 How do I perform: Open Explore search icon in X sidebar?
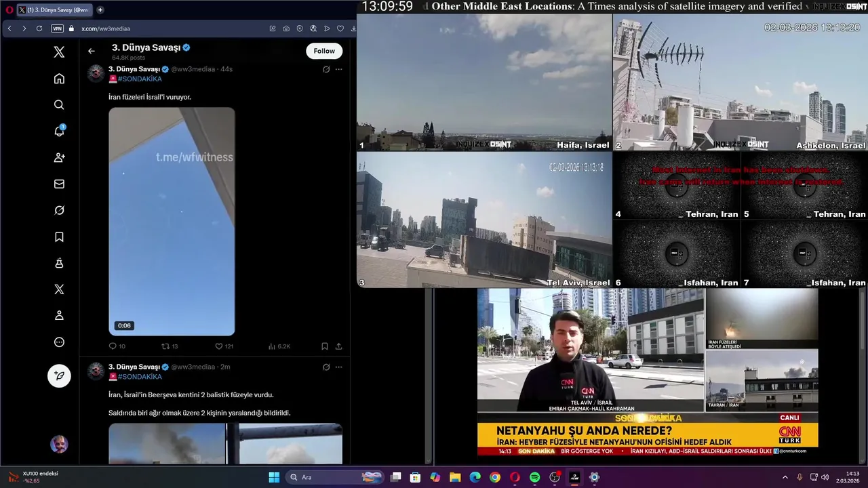[59, 105]
